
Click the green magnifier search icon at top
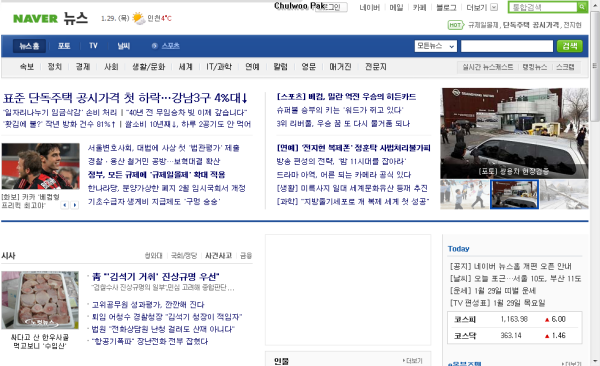click(x=582, y=7)
